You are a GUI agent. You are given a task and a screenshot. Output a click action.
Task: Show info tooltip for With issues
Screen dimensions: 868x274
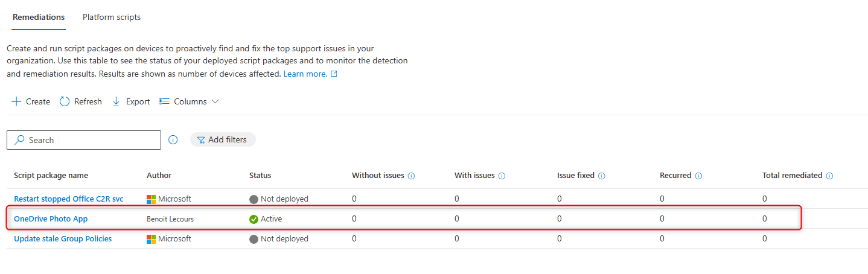pos(502,176)
